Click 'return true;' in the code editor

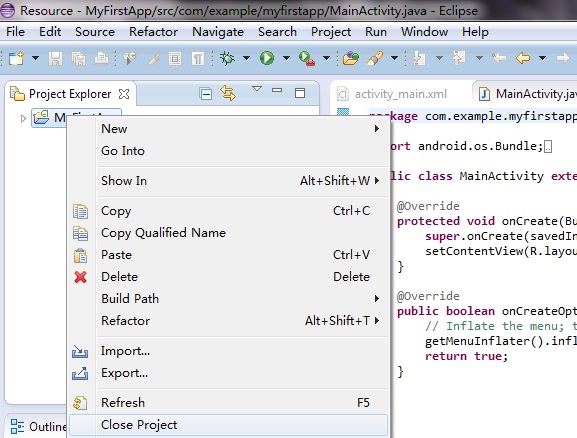pyautogui.click(x=466, y=356)
